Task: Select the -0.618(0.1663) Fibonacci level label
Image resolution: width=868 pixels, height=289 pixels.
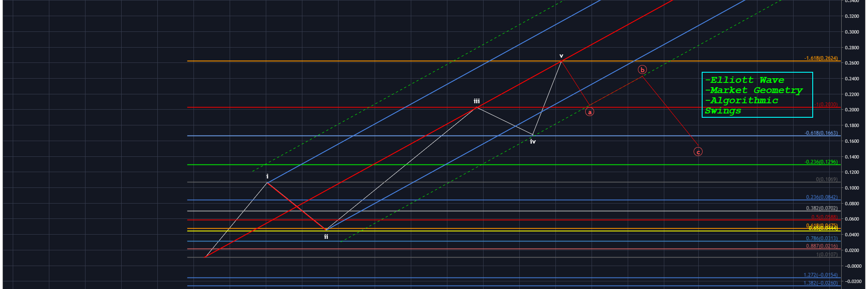Action: (x=821, y=133)
